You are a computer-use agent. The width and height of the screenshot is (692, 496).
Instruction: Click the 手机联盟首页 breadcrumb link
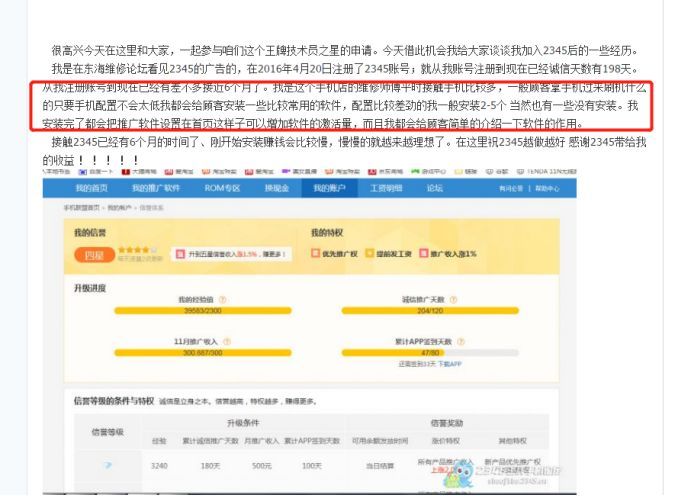click(82, 207)
